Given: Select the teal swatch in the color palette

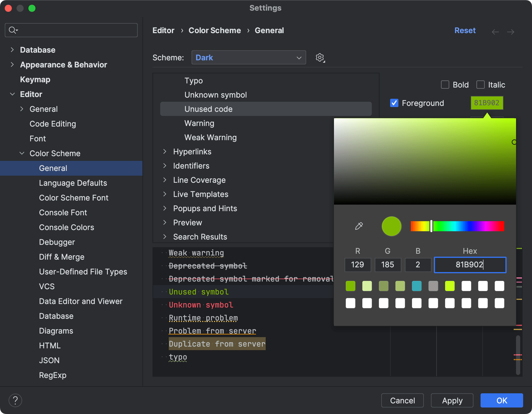Looking at the screenshot, I should pyautogui.click(x=416, y=286).
